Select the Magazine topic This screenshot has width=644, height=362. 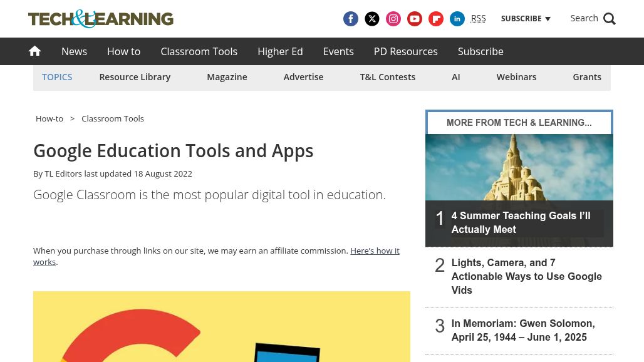227,77
